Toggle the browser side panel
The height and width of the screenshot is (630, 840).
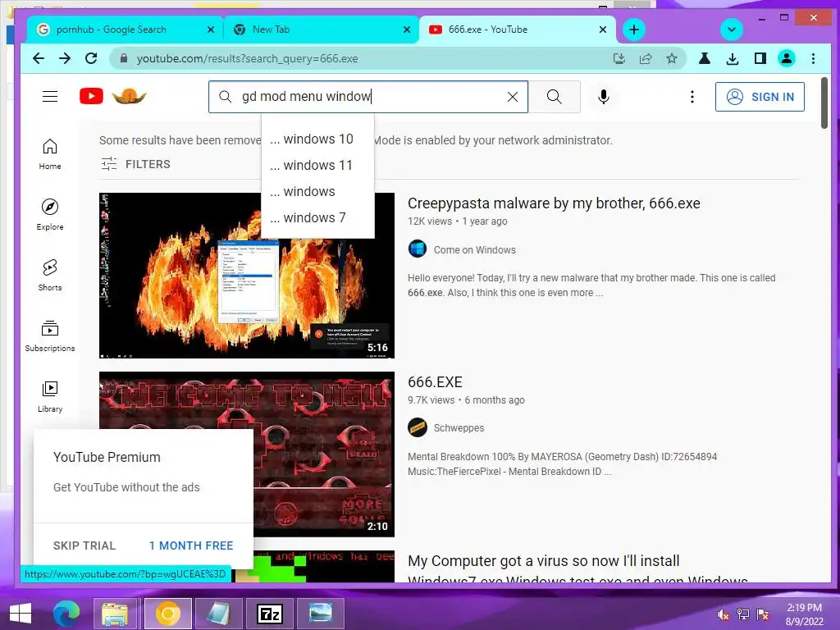tap(760, 58)
